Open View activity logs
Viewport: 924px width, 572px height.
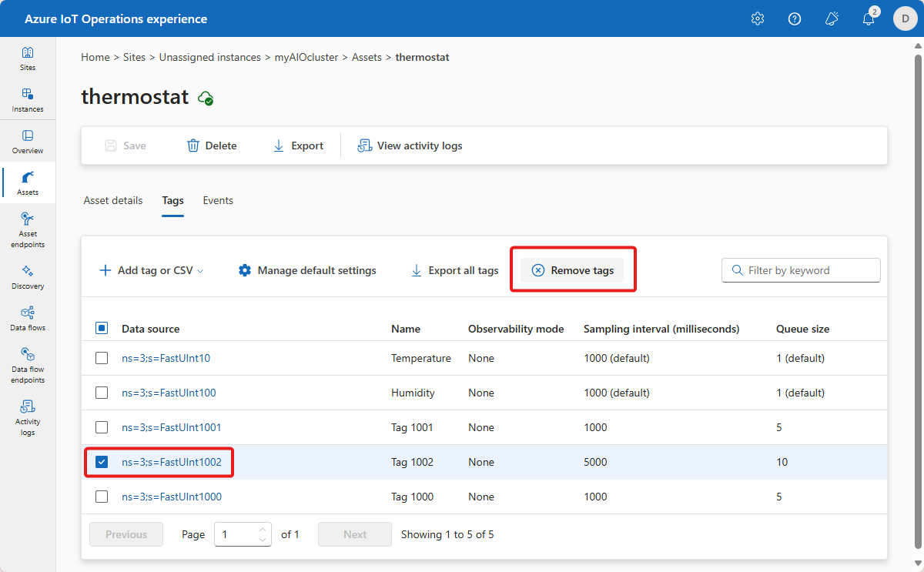[x=410, y=146]
